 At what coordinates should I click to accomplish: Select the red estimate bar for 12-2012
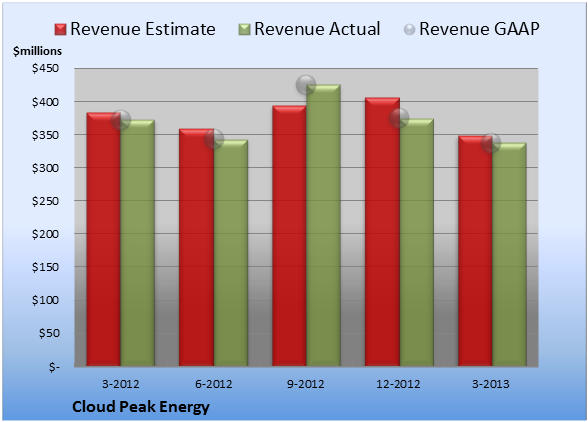pyautogui.click(x=382, y=232)
